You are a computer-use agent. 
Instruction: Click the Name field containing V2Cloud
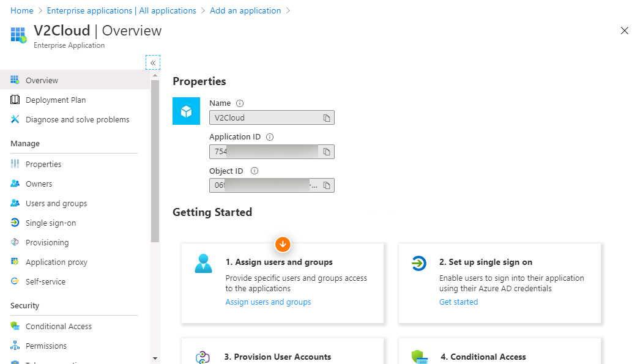click(x=272, y=117)
